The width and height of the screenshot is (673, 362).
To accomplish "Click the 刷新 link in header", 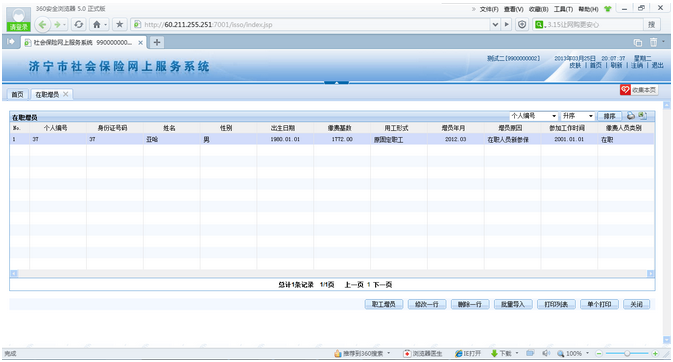I will pyautogui.click(x=616, y=65).
